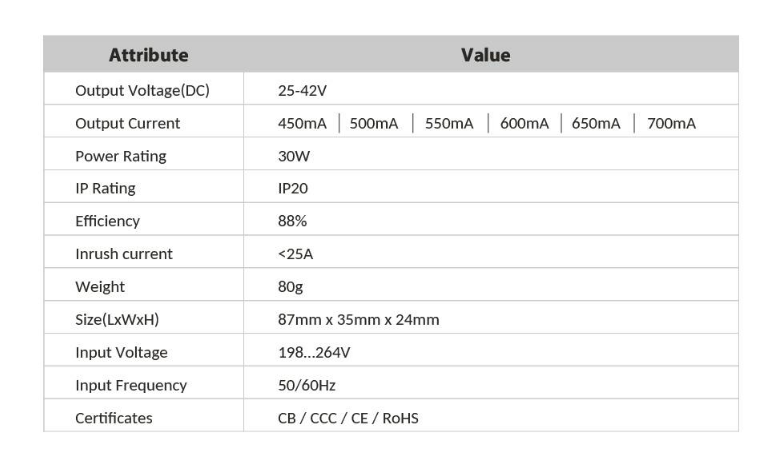Click the Inrush current label
The image size is (774, 463).
click(x=124, y=254)
